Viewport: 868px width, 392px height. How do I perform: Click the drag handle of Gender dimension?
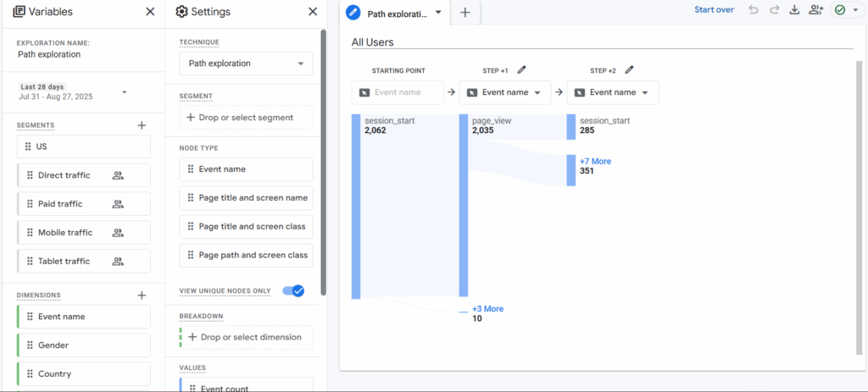point(30,345)
